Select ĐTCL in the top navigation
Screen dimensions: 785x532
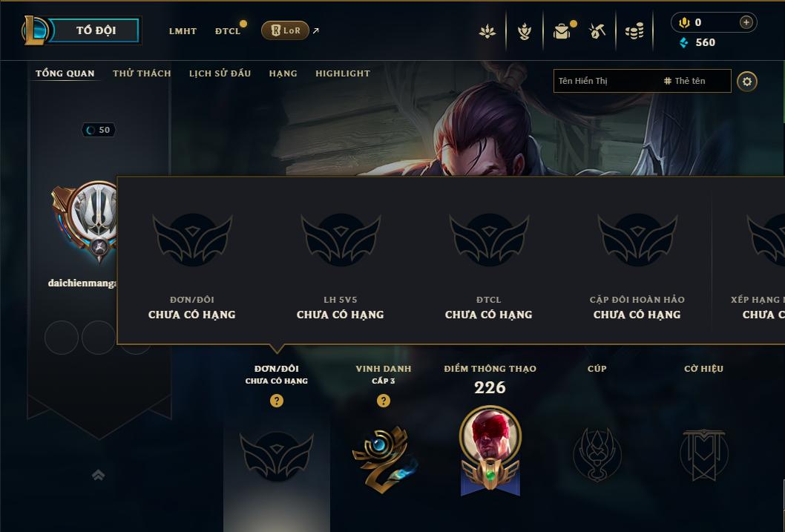coord(228,31)
